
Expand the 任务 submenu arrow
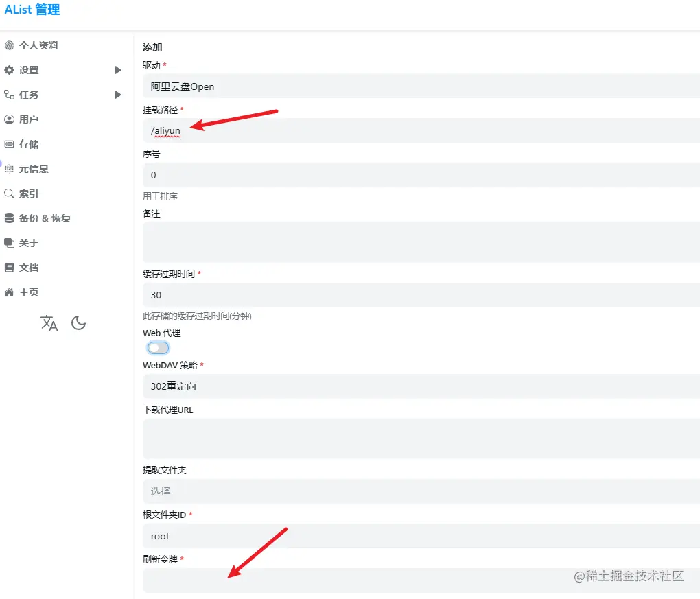click(x=118, y=95)
